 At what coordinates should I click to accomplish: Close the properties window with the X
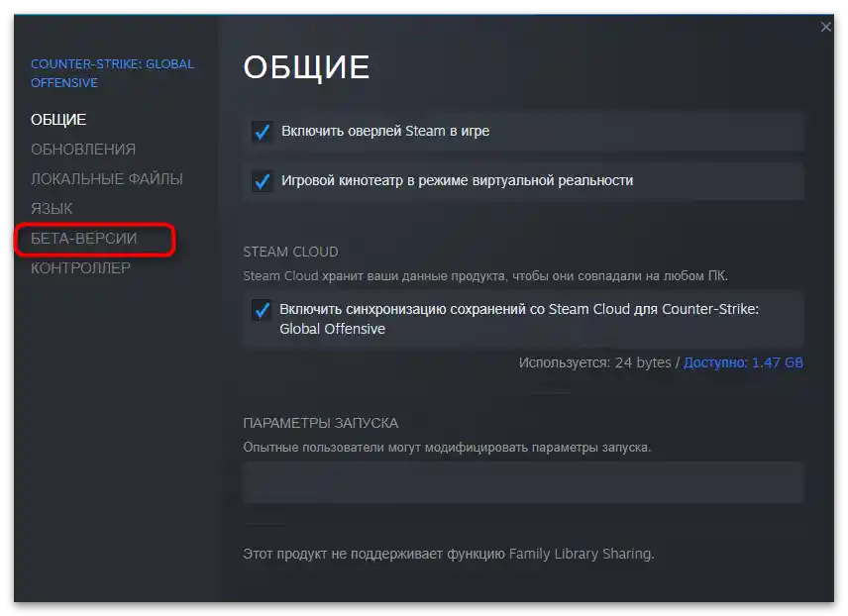click(826, 27)
